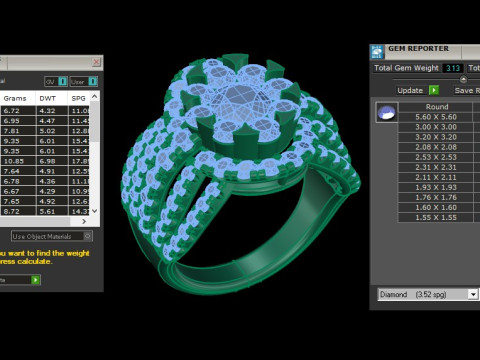Click the 5.02 DWT cell

(52, 131)
